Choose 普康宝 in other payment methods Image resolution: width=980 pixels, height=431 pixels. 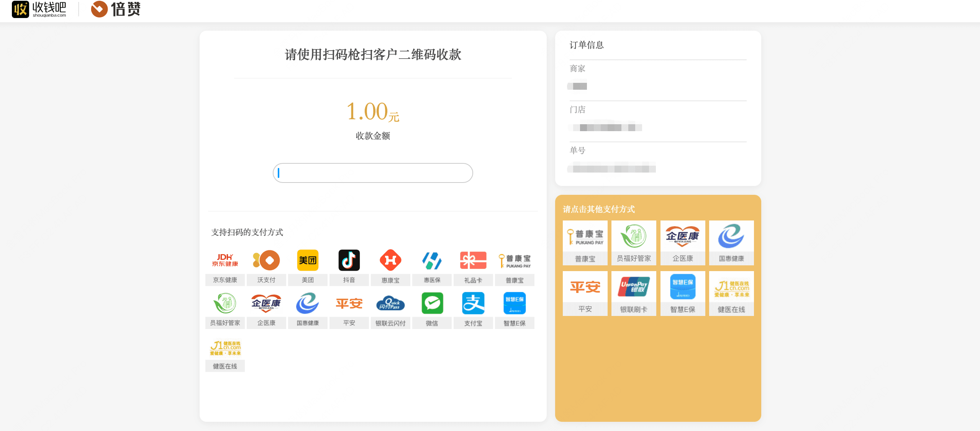pyautogui.click(x=585, y=243)
